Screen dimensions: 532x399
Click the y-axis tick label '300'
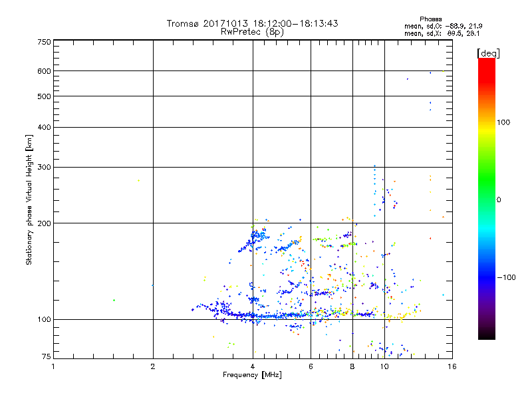pyautogui.click(x=44, y=167)
